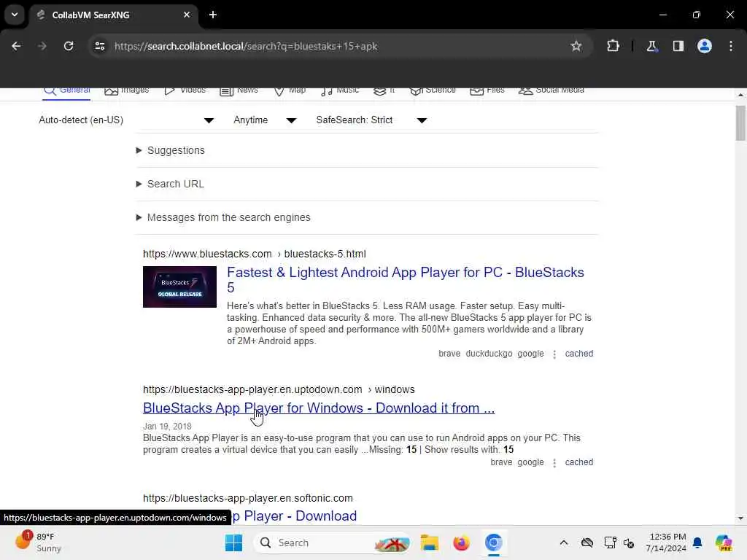Click the address bar URL

(246, 46)
